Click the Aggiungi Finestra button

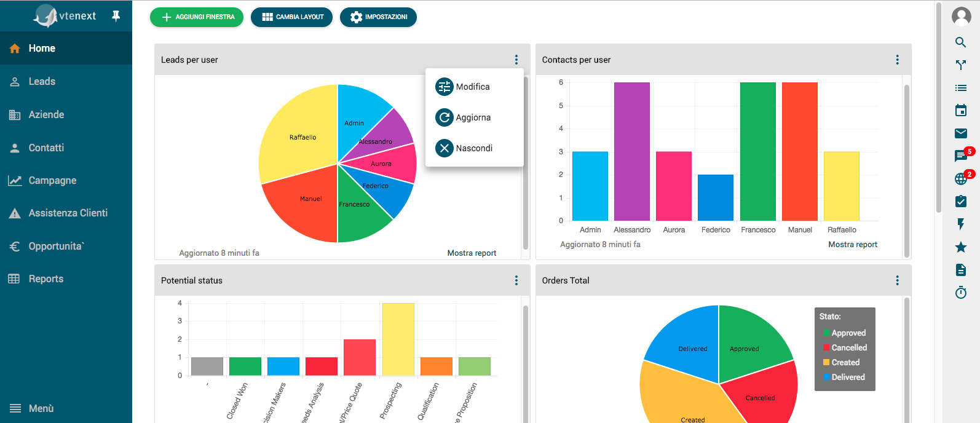197,17
